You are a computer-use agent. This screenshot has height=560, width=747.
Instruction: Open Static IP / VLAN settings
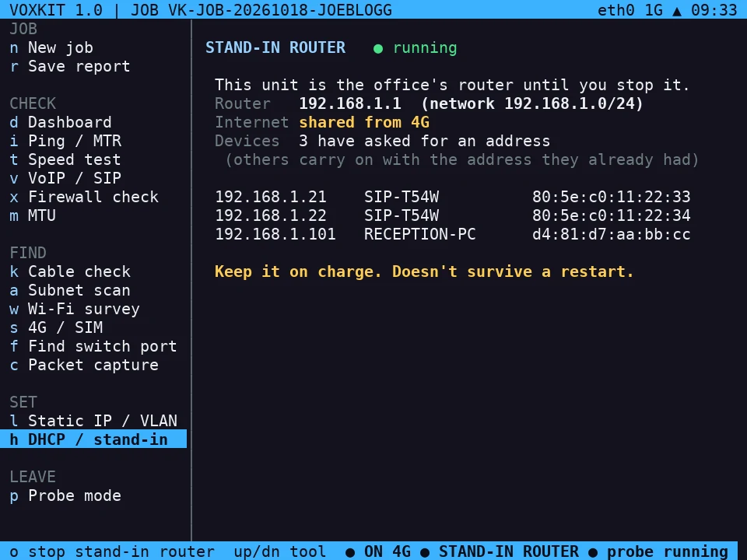(x=93, y=421)
